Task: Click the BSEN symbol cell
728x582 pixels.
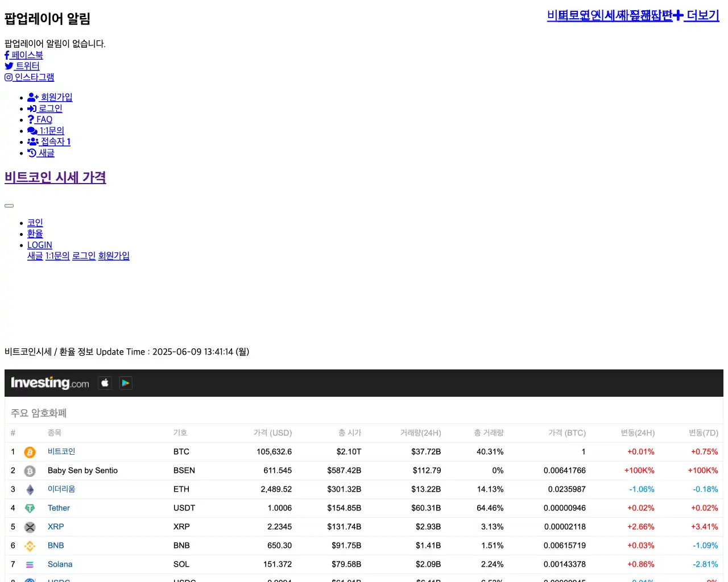Action: point(184,471)
